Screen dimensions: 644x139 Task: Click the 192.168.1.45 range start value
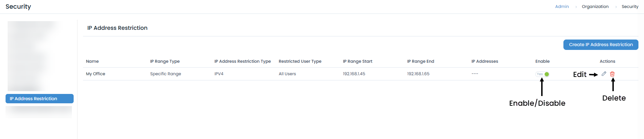tap(354, 74)
